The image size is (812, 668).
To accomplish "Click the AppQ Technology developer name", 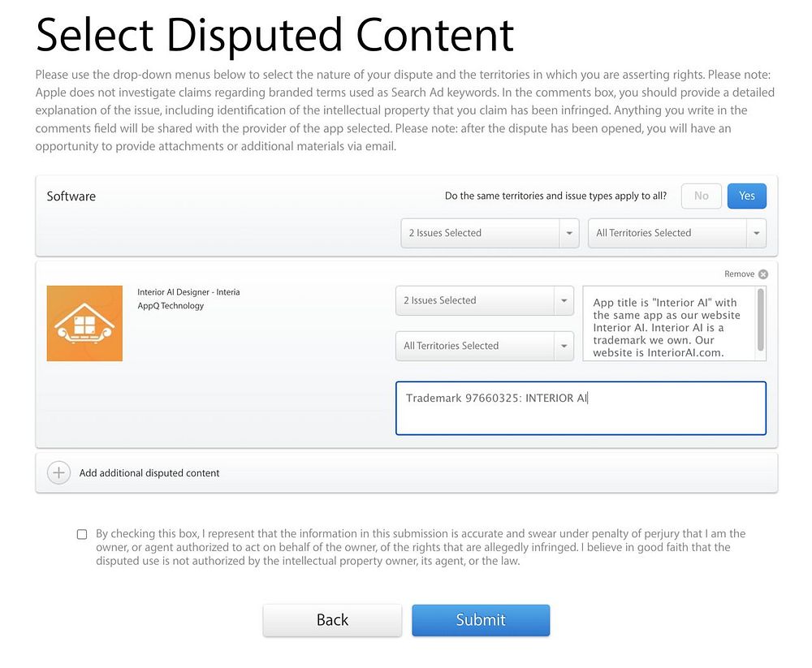I will tap(171, 306).
